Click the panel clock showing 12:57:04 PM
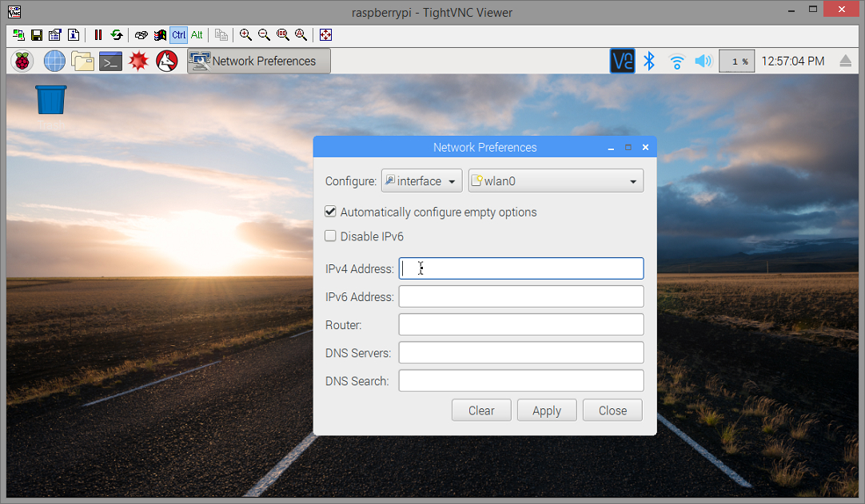The image size is (865, 504). (x=793, y=62)
